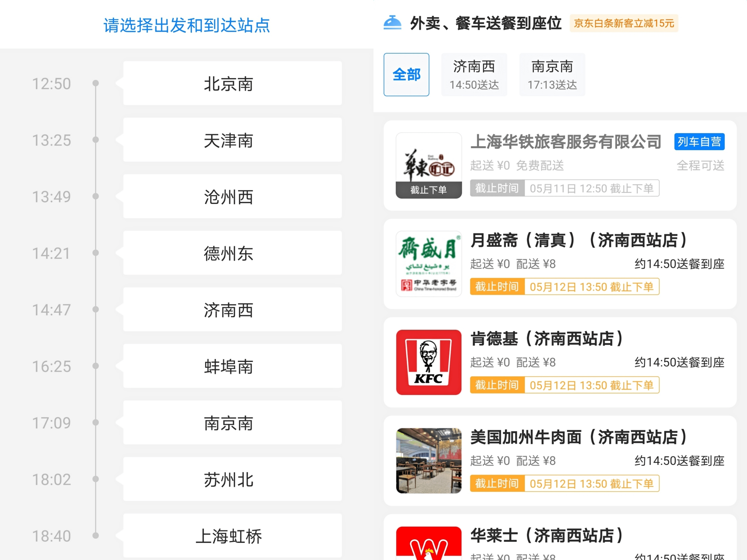Open the KFC logo thumbnail
The image size is (747, 560).
(x=428, y=362)
